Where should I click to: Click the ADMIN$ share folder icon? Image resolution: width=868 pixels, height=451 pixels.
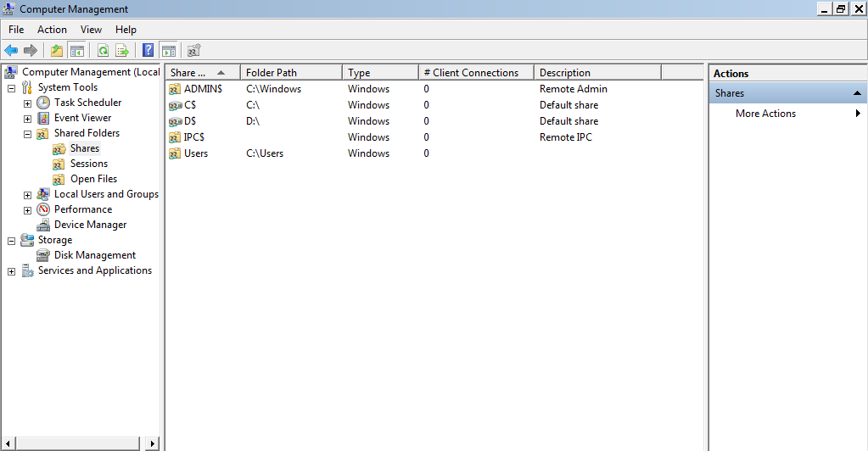[x=175, y=89]
